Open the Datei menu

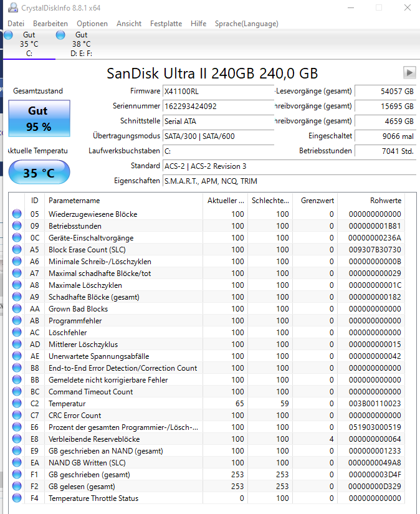click(x=16, y=24)
